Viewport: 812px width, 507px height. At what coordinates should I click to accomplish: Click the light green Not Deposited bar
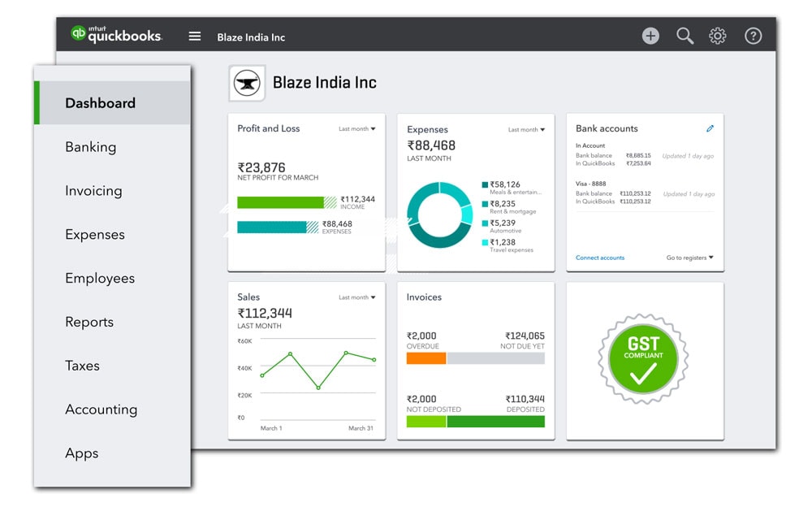[426, 422]
